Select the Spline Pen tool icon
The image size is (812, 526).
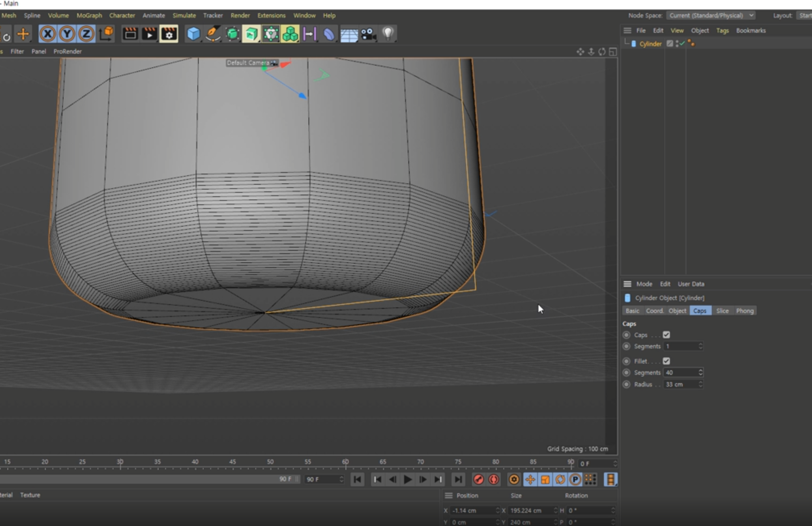pyautogui.click(x=213, y=34)
